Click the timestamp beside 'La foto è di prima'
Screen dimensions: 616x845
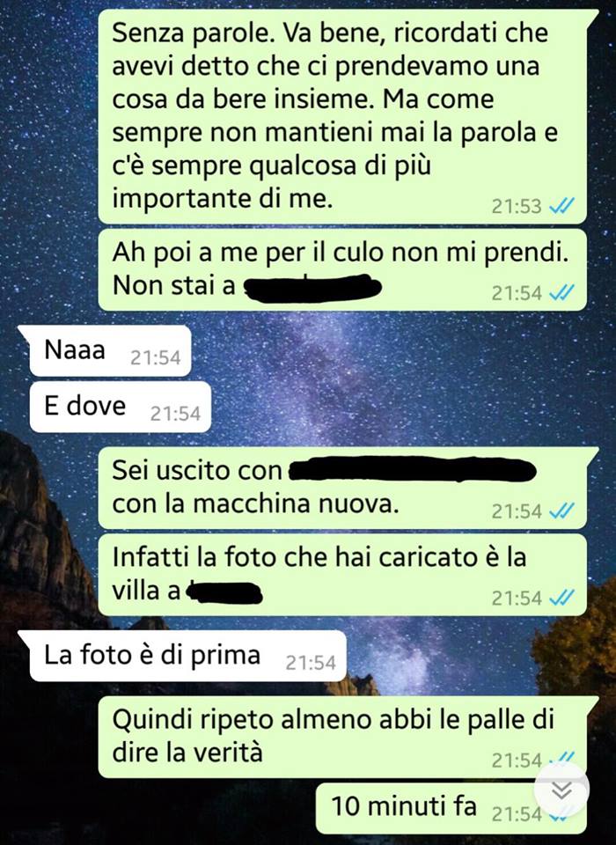point(311,664)
